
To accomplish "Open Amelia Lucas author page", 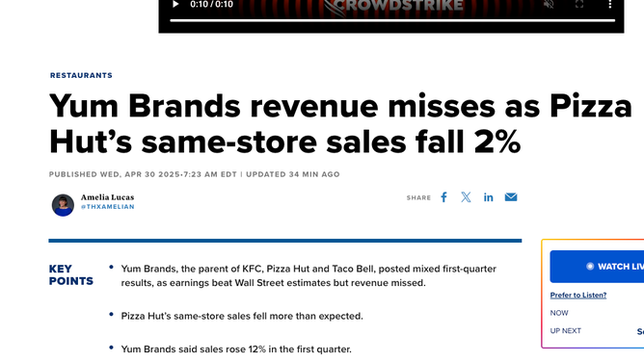I will click(x=107, y=197).
